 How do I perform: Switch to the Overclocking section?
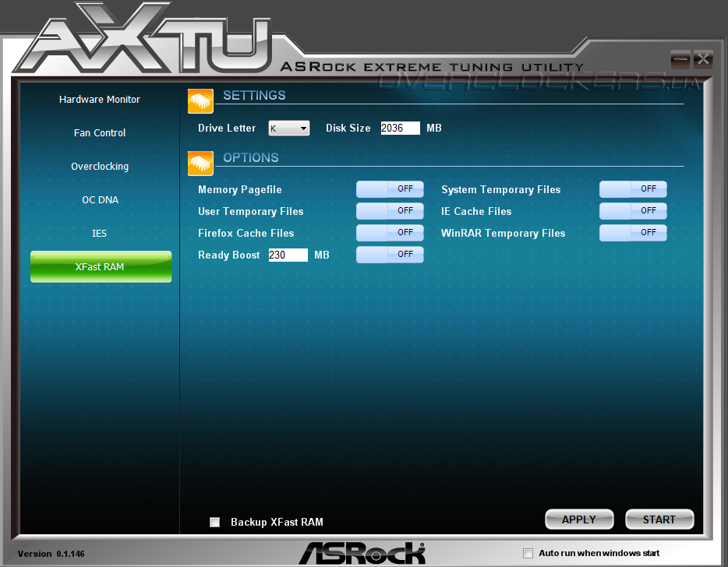pos(99,166)
